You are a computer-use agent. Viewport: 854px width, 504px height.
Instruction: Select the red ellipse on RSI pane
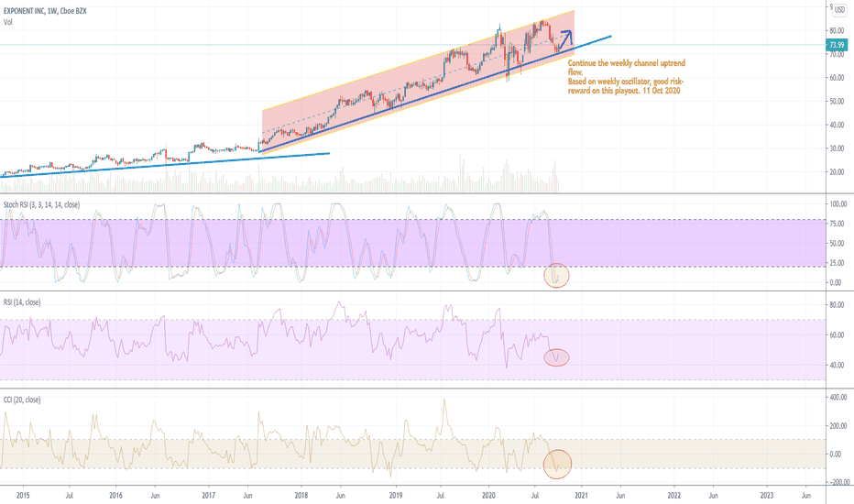556,357
